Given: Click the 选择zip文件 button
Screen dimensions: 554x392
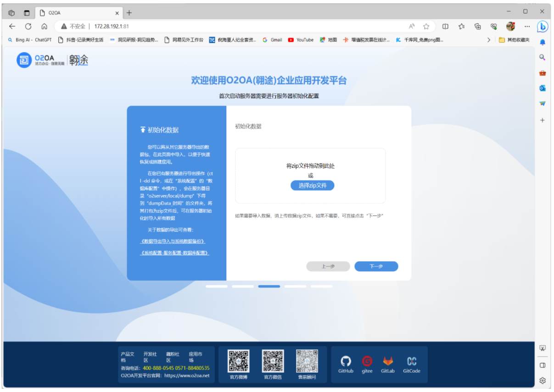Looking at the screenshot, I should click(x=313, y=185).
